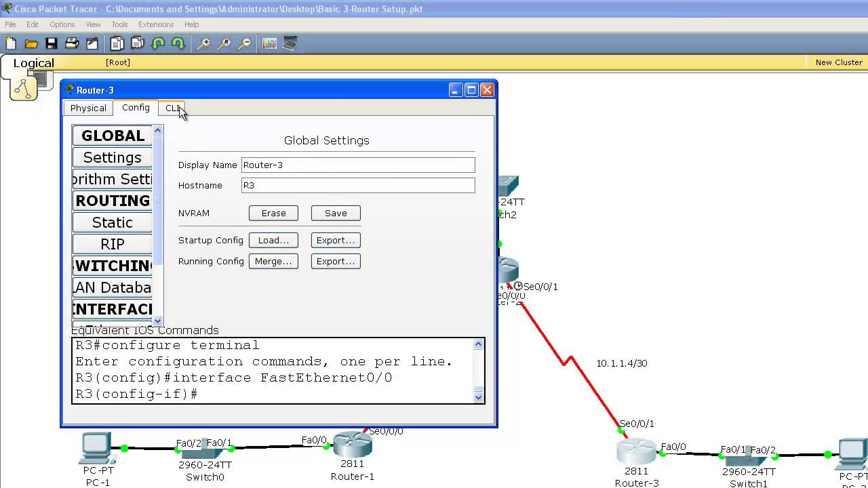The image size is (868, 488).
Task: Click the 'interface FastEthernet0/0' command line
Action: (x=234, y=378)
